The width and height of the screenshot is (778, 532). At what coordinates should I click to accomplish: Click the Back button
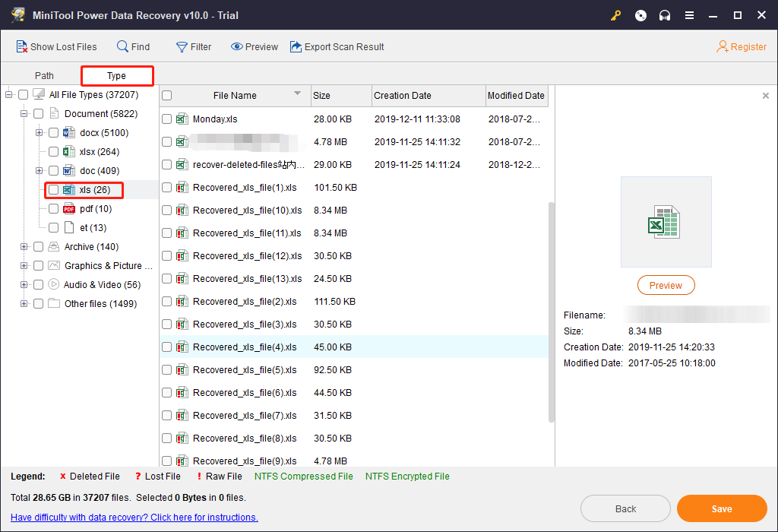[625, 508]
